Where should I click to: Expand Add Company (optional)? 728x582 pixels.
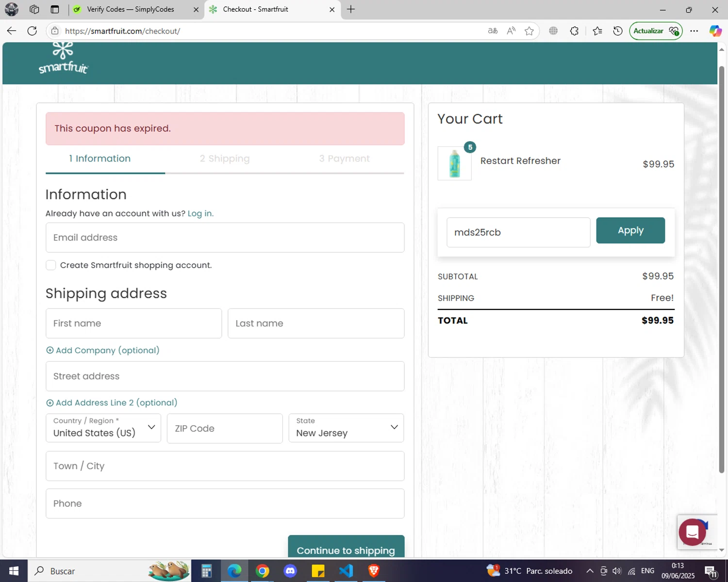(102, 350)
